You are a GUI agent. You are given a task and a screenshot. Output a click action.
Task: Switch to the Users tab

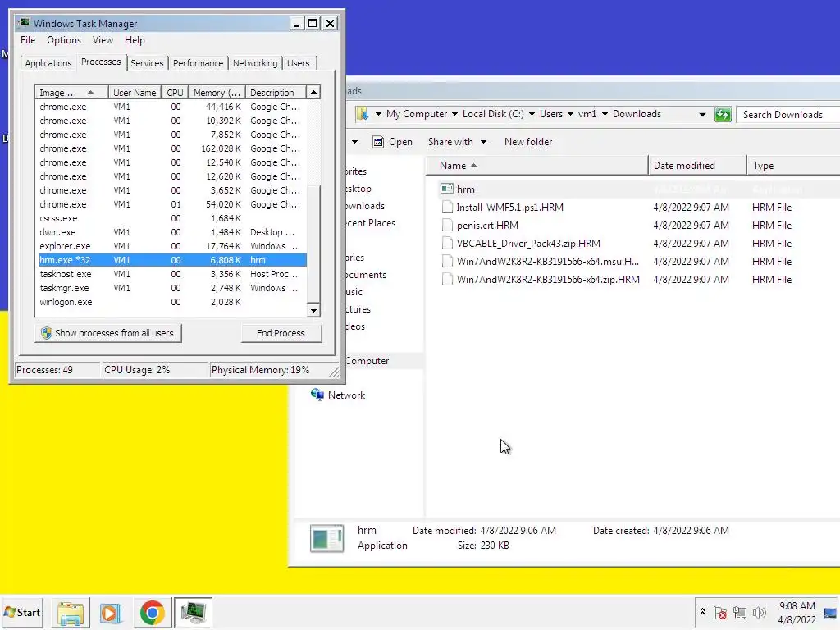299,63
